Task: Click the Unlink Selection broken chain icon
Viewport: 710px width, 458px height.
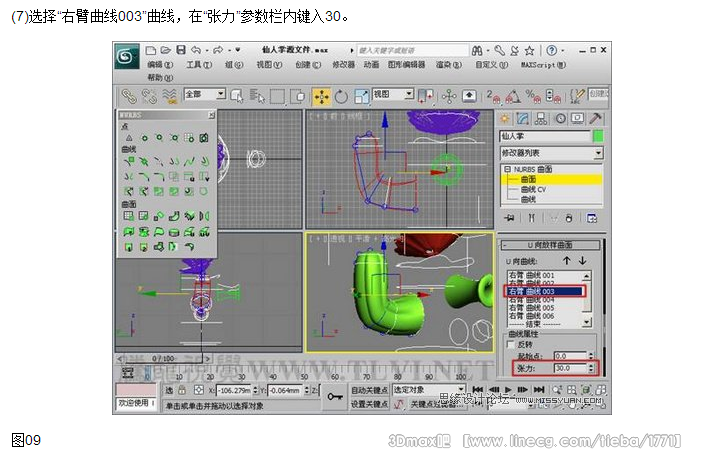Action: [x=149, y=96]
